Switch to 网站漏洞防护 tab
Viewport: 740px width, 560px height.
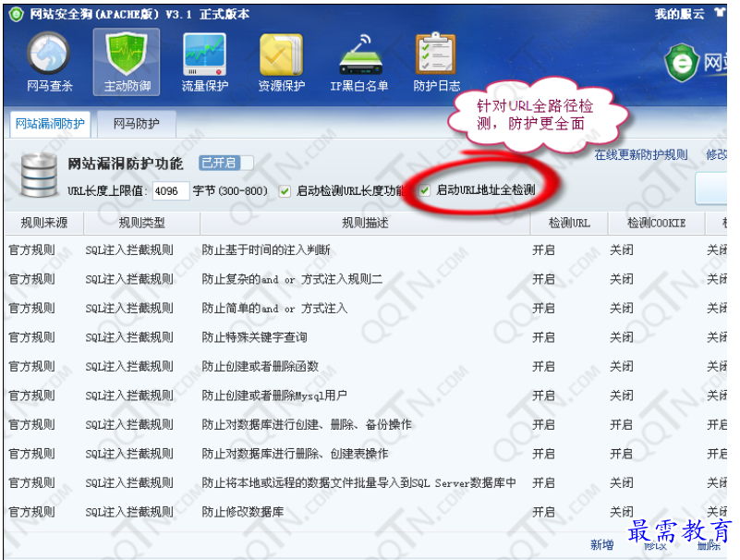click(x=50, y=124)
